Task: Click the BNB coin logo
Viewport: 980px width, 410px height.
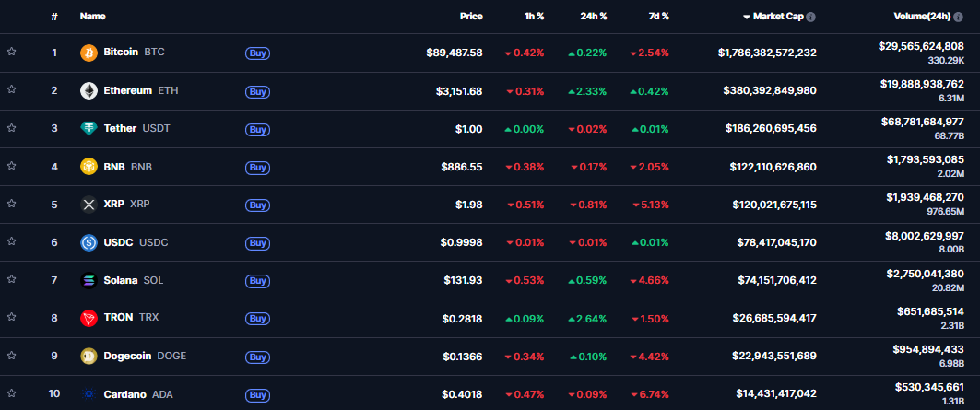Action: click(89, 167)
